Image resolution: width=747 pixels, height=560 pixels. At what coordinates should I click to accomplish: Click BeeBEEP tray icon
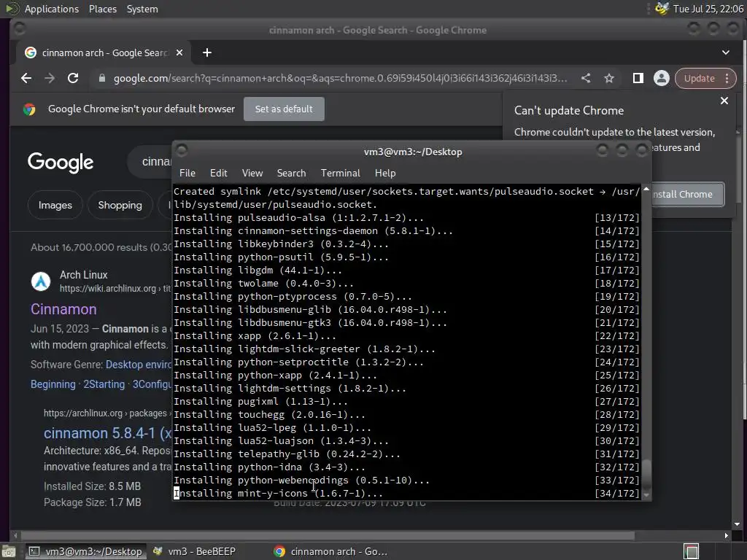point(662,9)
